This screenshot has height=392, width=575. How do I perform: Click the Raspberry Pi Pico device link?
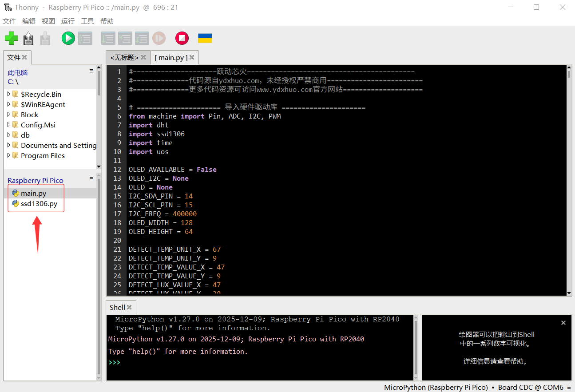pos(36,180)
